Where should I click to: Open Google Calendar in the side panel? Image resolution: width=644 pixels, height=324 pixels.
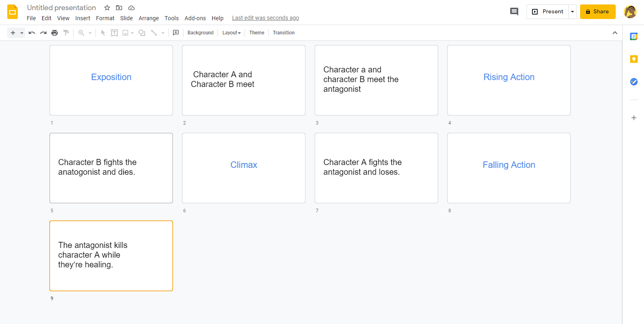click(633, 36)
